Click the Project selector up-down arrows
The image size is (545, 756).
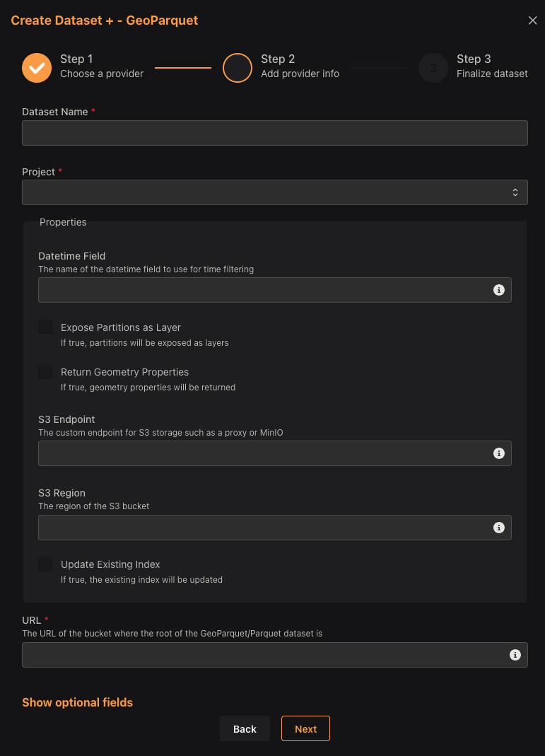515,192
